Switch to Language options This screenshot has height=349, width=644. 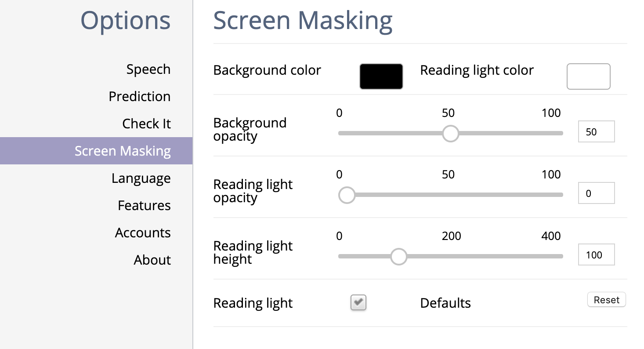(x=141, y=178)
